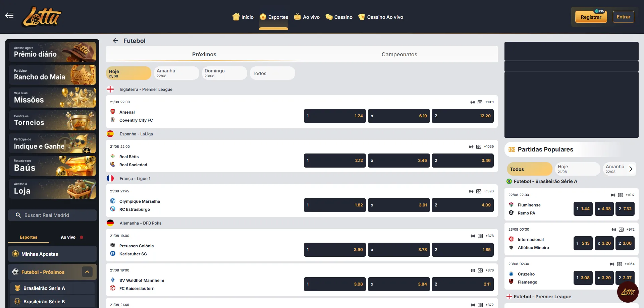Switch to the Campeonatos tab
Image resolution: width=644 pixels, height=308 pixels.
399,54
